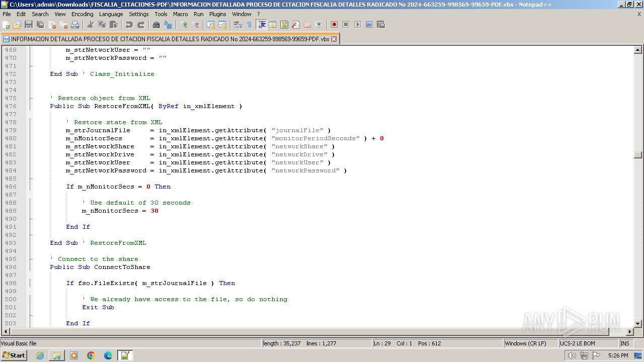Image resolution: width=644 pixels, height=362 pixels.
Task: Launch Google Chrome from the taskbar
Action: pos(91,355)
